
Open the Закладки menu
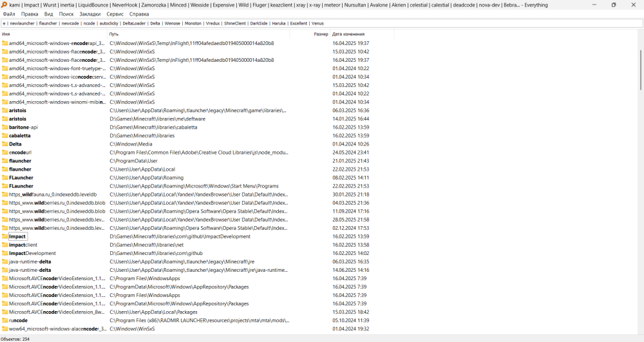pos(90,14)
